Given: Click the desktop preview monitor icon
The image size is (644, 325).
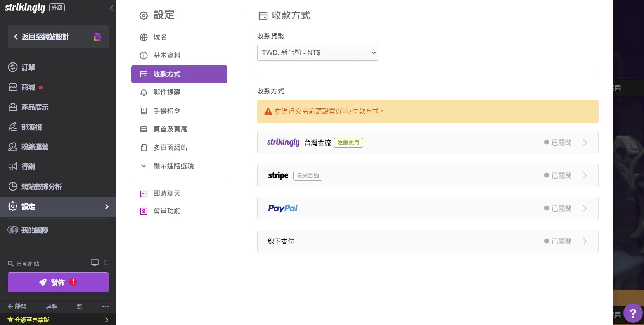Looking at the screenshot, I should pyautogui.click(x=94, y=263).
